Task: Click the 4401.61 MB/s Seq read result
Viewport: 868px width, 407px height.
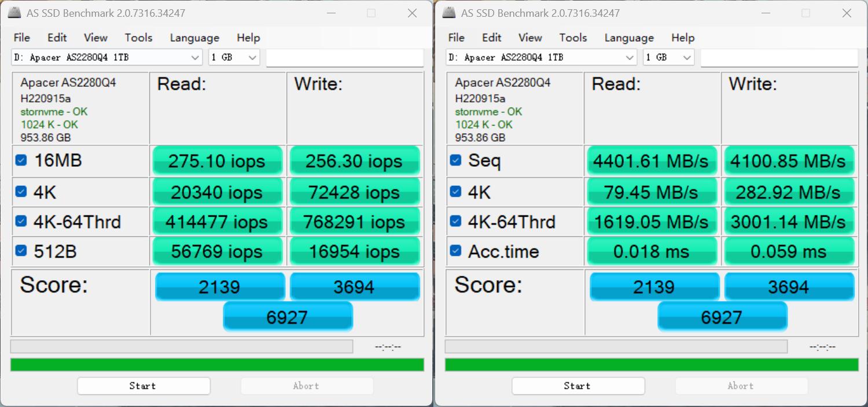Action: (x=652, y=161)
